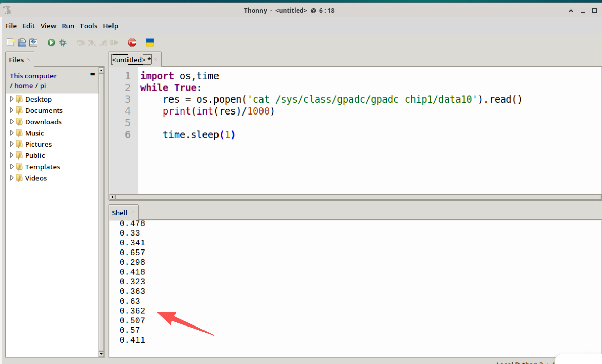Stop the running program with the STOP icon
This screenshot has width=602, height=364.
click(x=132, y=42)
